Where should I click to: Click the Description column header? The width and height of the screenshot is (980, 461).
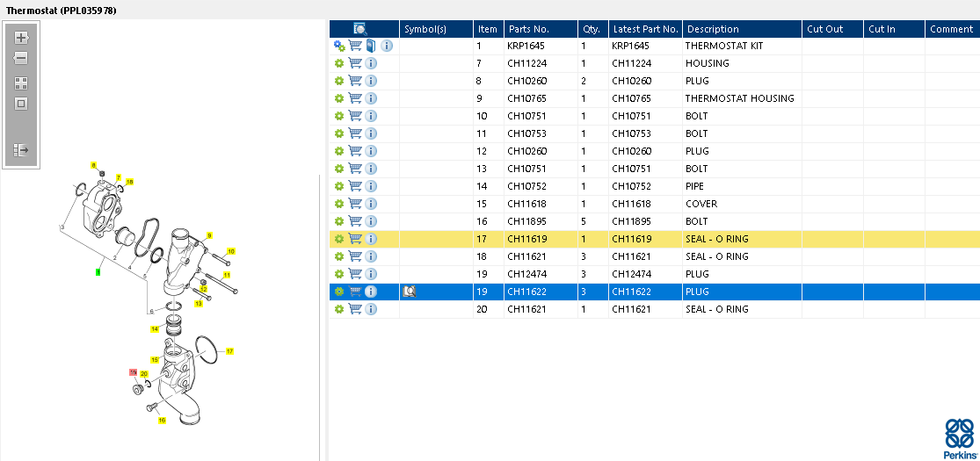741,29
